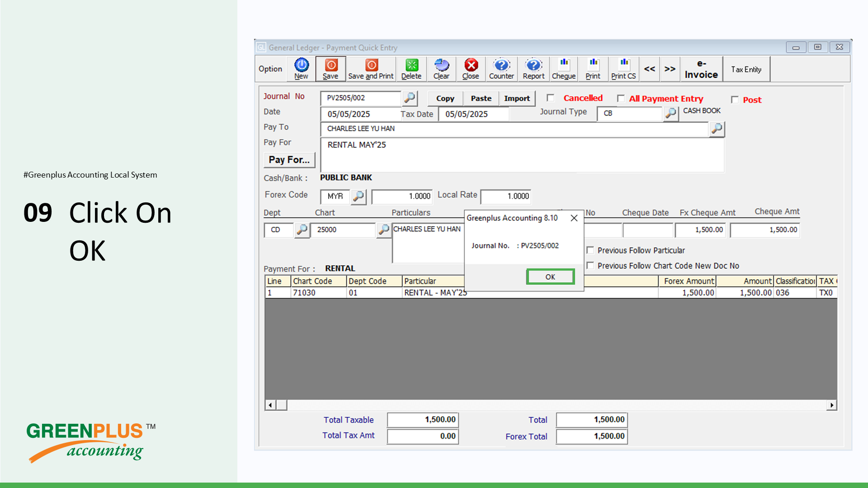
Task: Click the Total Tax Amt field
Action: pyautogui.click(x=423, y=436)
